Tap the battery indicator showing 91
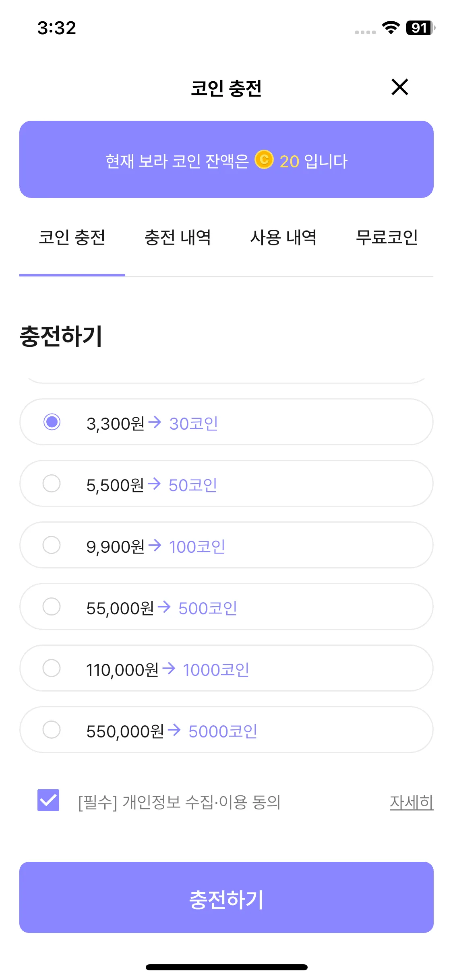453x980 pixels. 420,28
